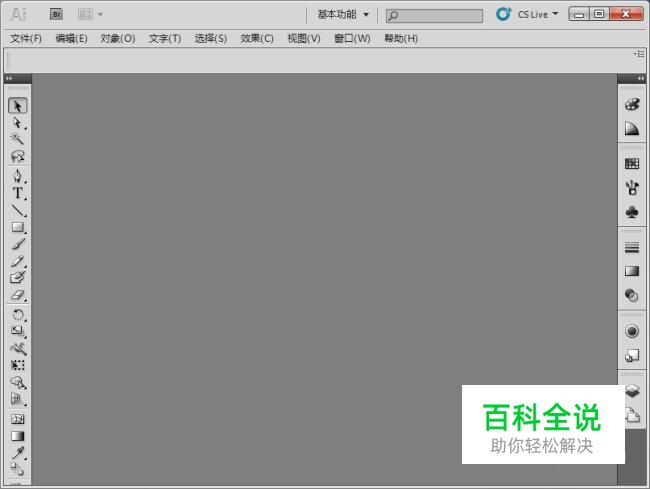Show the Artboards panel
The image size is (650, 489).
click(x=633, y=415)
